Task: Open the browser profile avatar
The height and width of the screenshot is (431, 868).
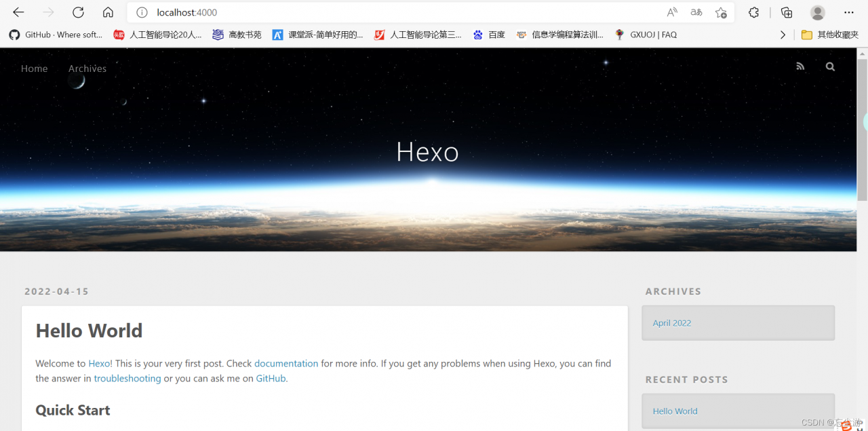Action: [x=818, y=12]
